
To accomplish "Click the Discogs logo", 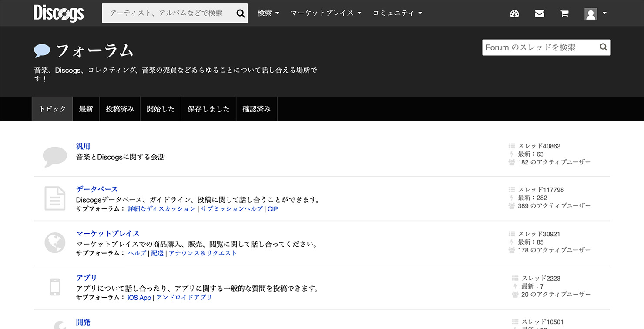I will (59, 13).
